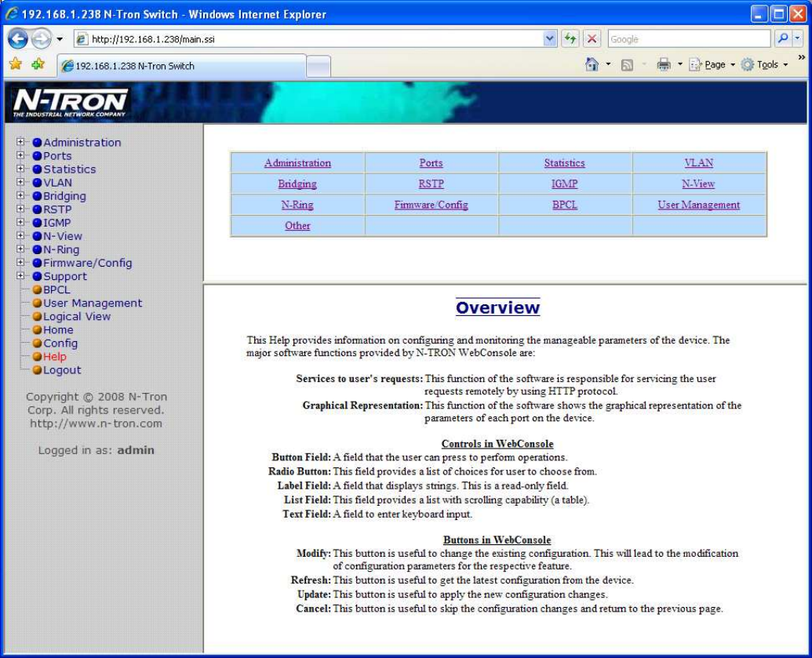Image resolution: width=812 pixels, height=658 pixels.
Task: Select Logout in the sidebar tree
Action: tap(62, 370)
